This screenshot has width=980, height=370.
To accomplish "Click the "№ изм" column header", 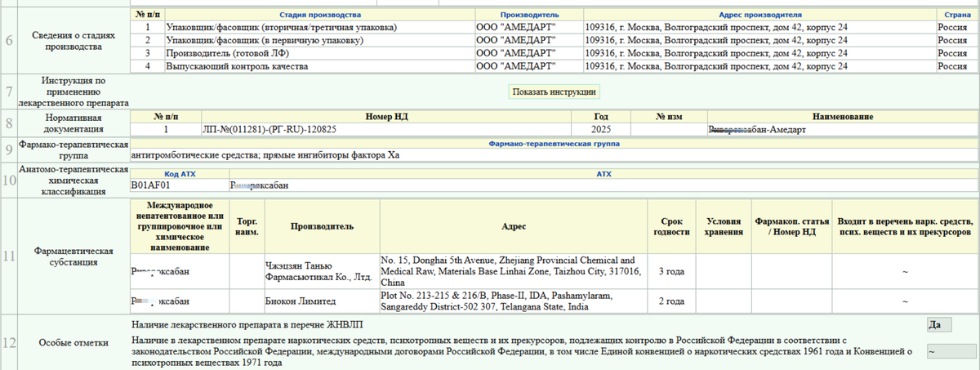I will pos(669,117).
